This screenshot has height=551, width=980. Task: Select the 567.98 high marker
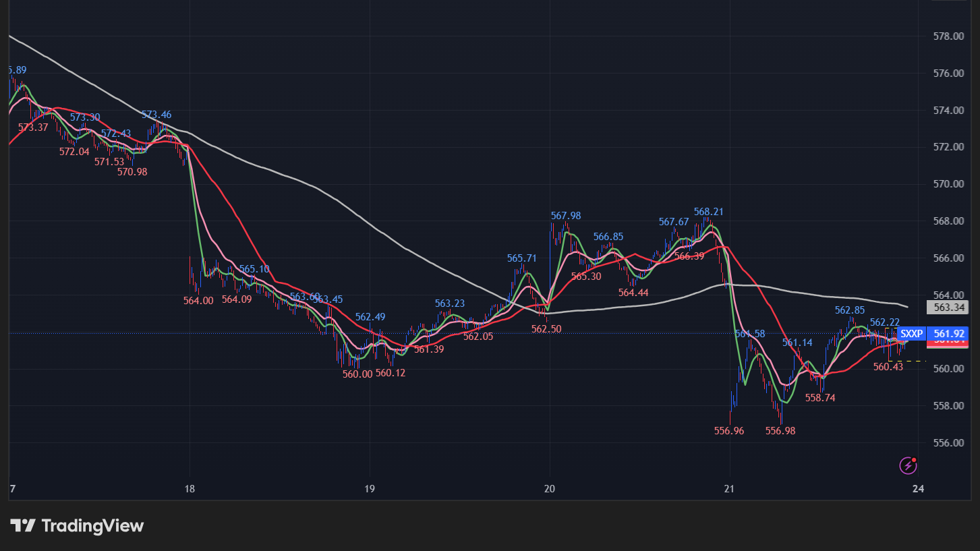click(565, 216)
